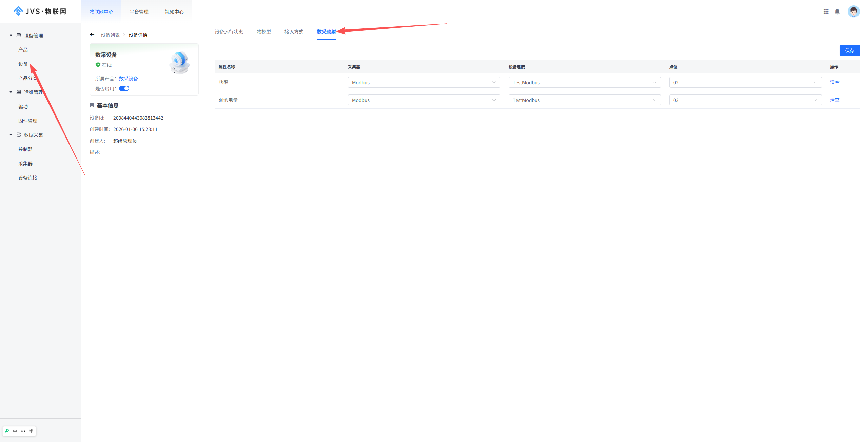This screenshot has height=442, width=868.
Task: Switch to the 接入方式 tab
Action: point(294,31)
